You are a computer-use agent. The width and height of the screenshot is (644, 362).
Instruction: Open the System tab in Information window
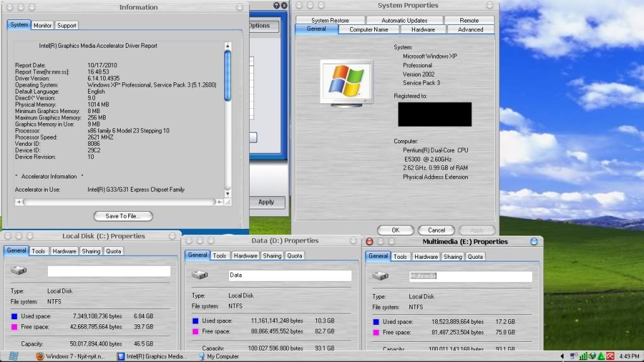(x=19, y=25)
